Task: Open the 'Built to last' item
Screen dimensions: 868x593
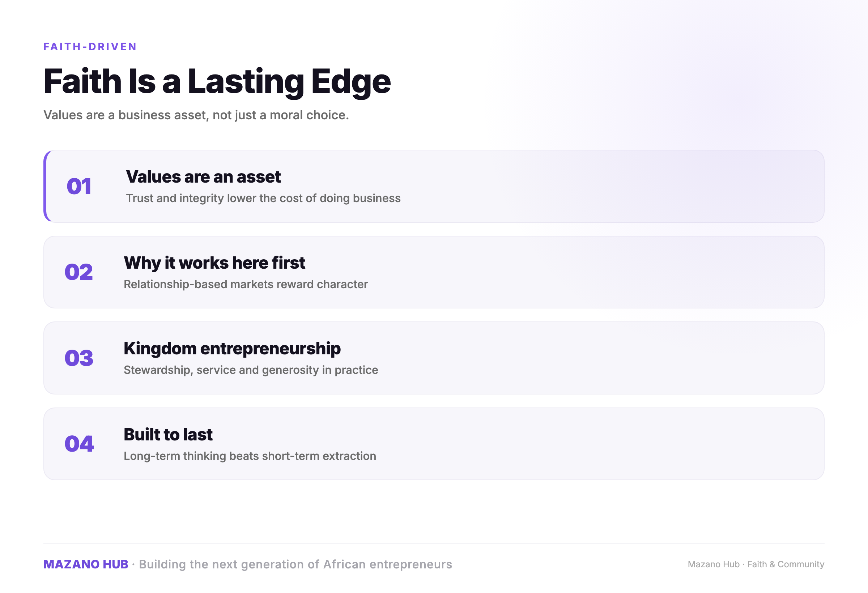Action: (434, 444)
